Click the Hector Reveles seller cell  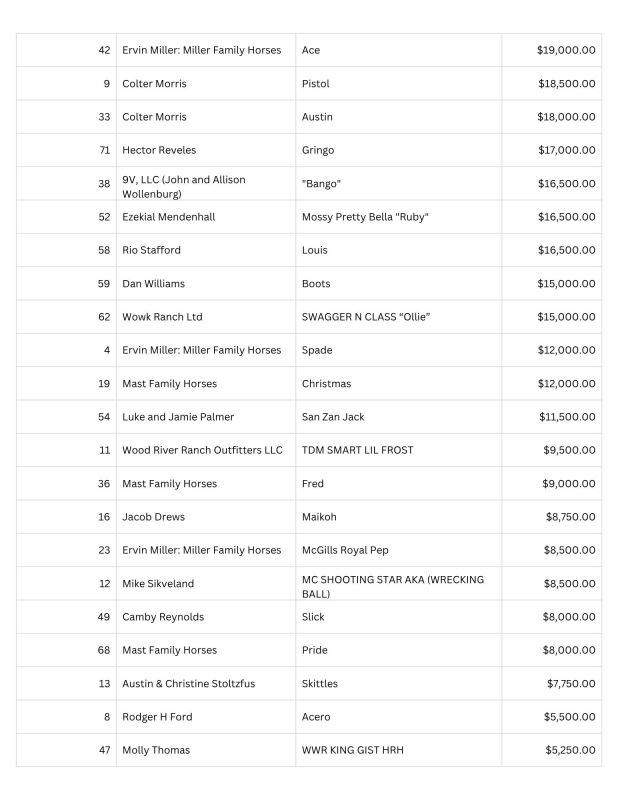(x=206, y=150)
